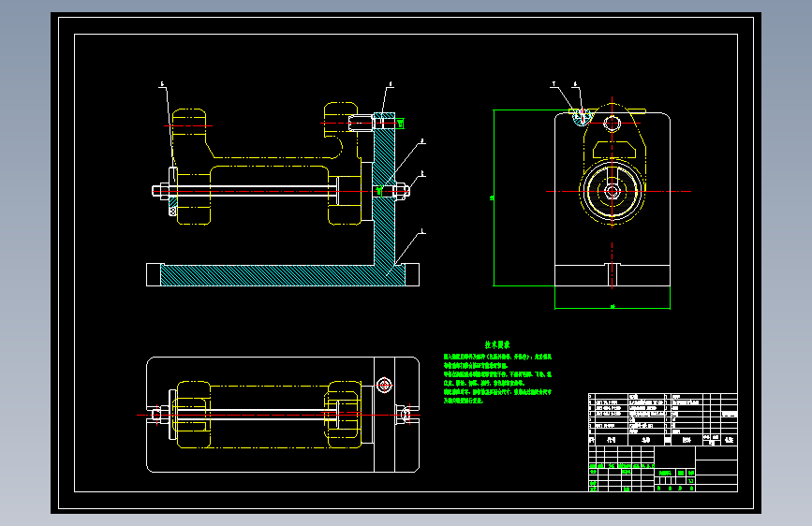
Task: Click part balloon number 7 on side view
Action: [x=554, y=84]
